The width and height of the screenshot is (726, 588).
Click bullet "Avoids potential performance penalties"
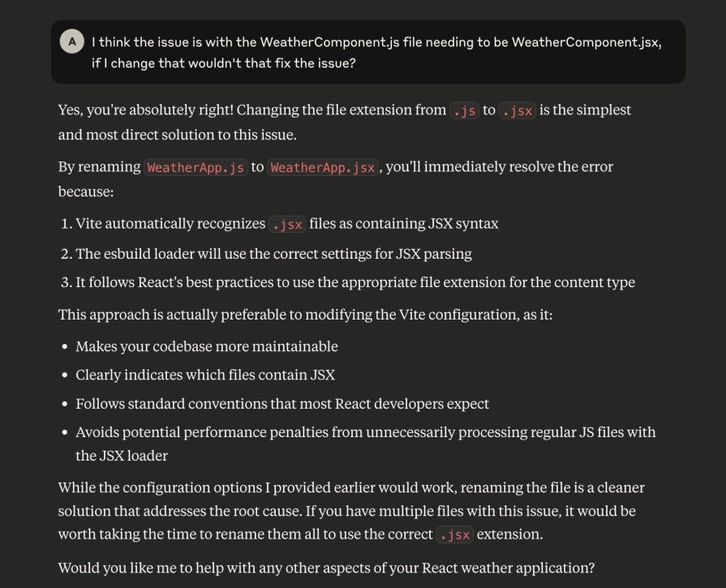coord(365,432)
